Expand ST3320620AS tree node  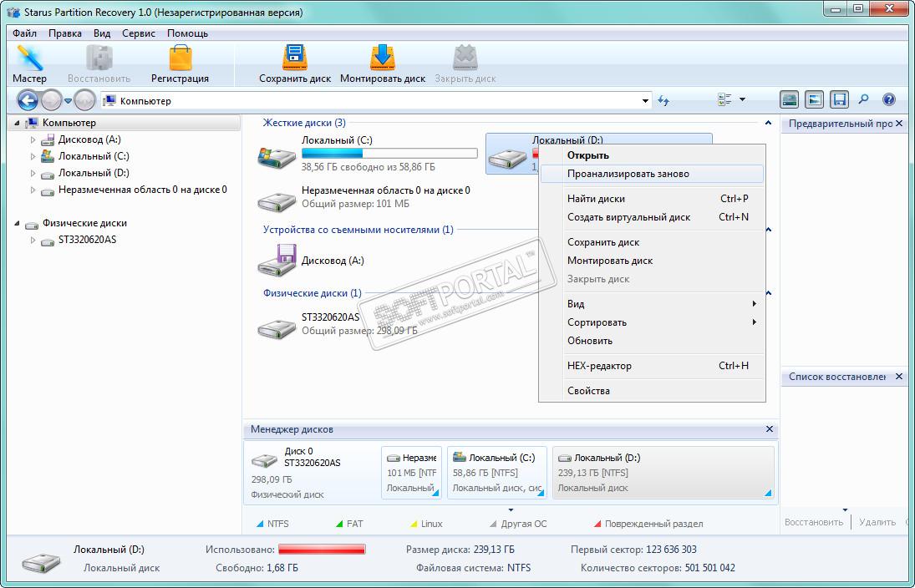[33, 241]
